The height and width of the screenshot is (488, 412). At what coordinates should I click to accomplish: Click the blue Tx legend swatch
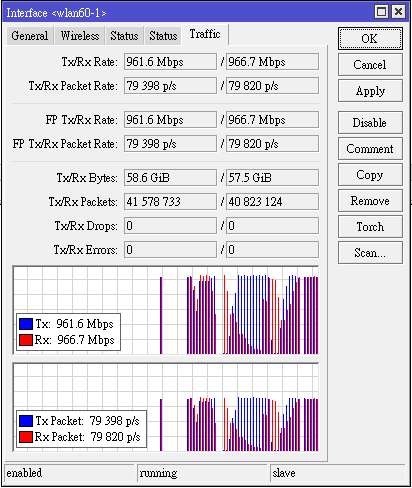point(26,324)
